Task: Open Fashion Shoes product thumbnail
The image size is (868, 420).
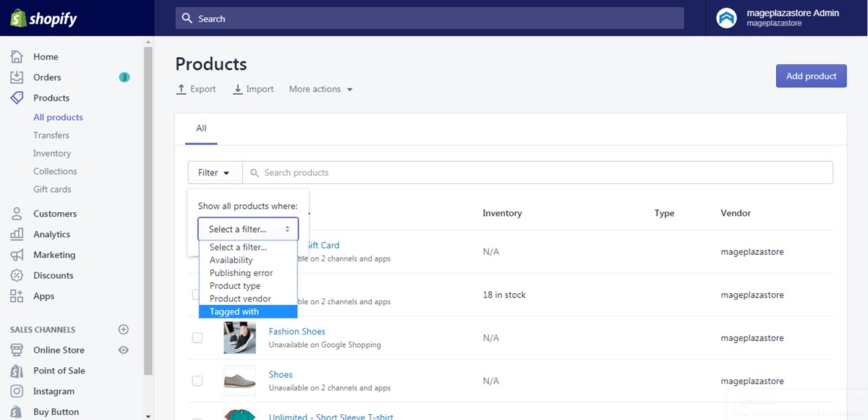Action: point(239,337)
